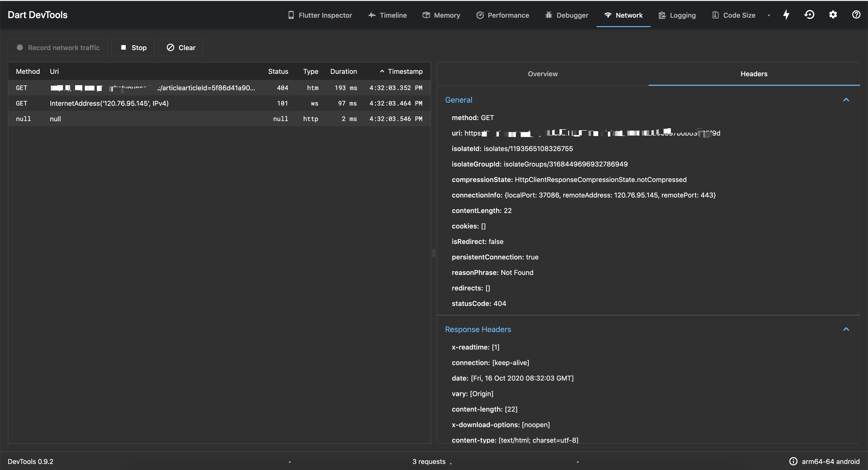Collapse the Response Headers section
The height and width of the screenshot is (470, 868).
coord(846,329)
